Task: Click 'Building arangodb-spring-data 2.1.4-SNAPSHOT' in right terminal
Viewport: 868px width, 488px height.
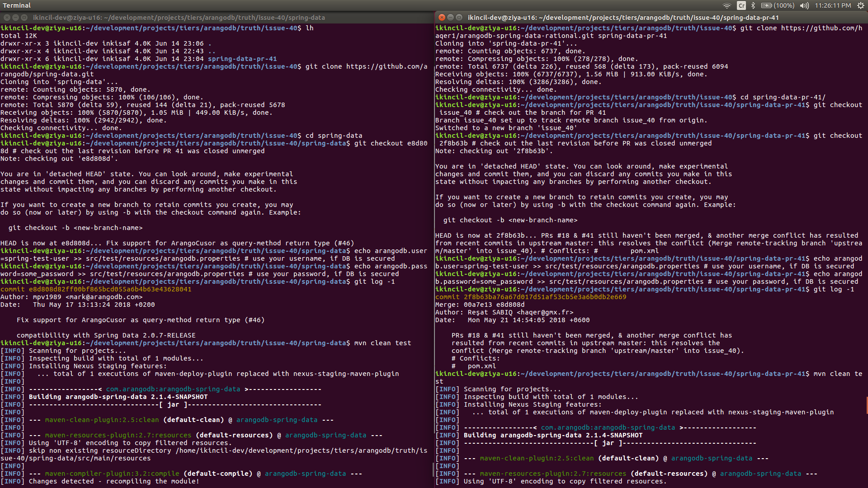Action: point(553,435)
